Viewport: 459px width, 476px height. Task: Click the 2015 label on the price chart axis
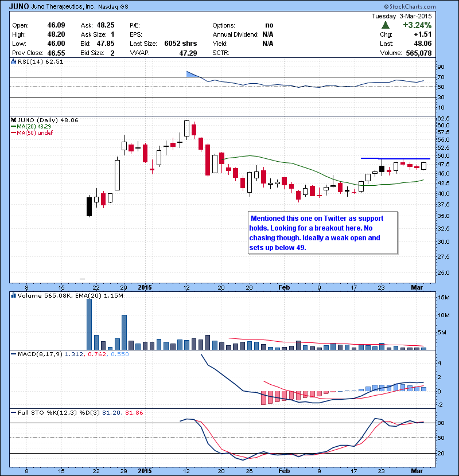[x=145, y=287]
